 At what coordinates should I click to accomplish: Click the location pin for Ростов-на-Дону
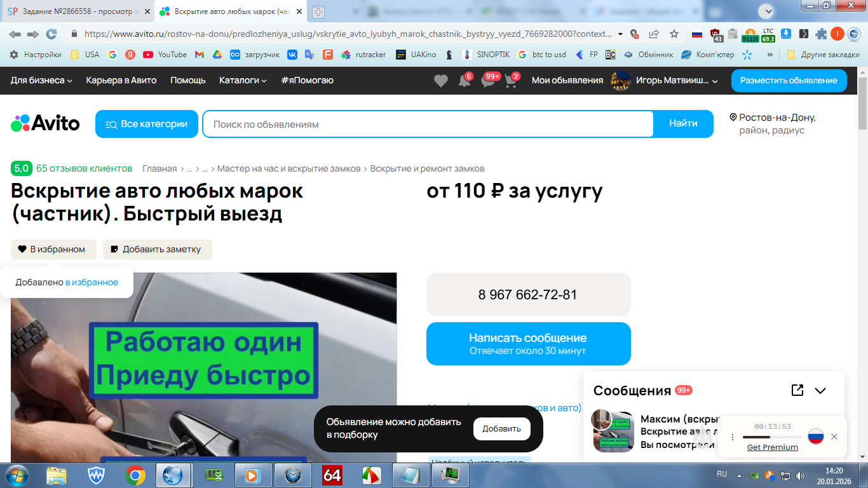tap(733, 118)
